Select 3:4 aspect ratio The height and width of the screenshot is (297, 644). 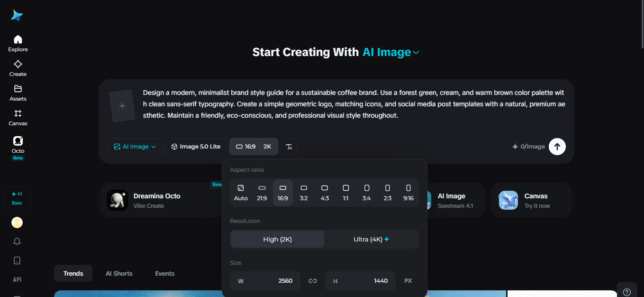[366, 193]
